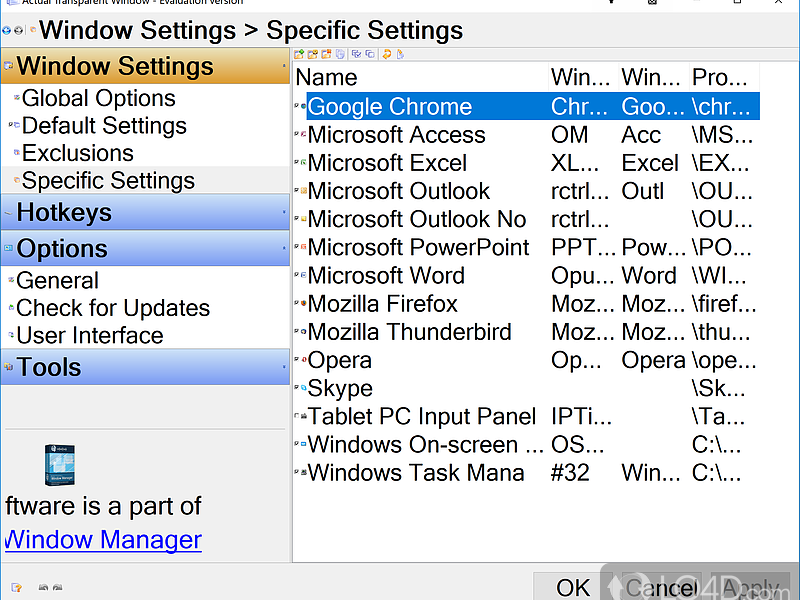Click the export document toolbar icon
800x600 pixels.
[401, 54]
